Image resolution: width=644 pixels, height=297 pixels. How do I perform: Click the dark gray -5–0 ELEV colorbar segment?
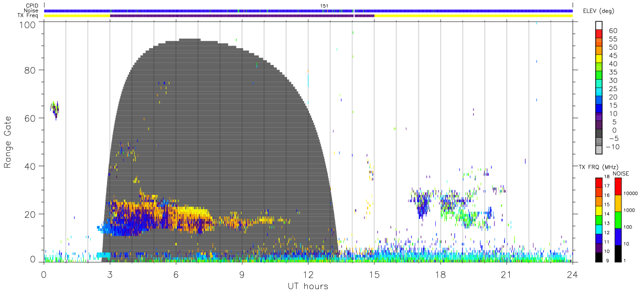click(x=599, y=134)
